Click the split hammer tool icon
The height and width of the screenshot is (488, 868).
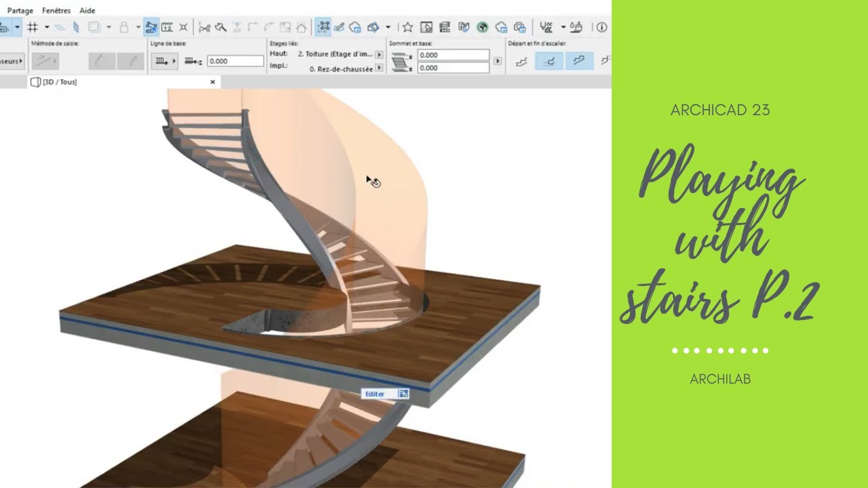click(x=220, y=27)
